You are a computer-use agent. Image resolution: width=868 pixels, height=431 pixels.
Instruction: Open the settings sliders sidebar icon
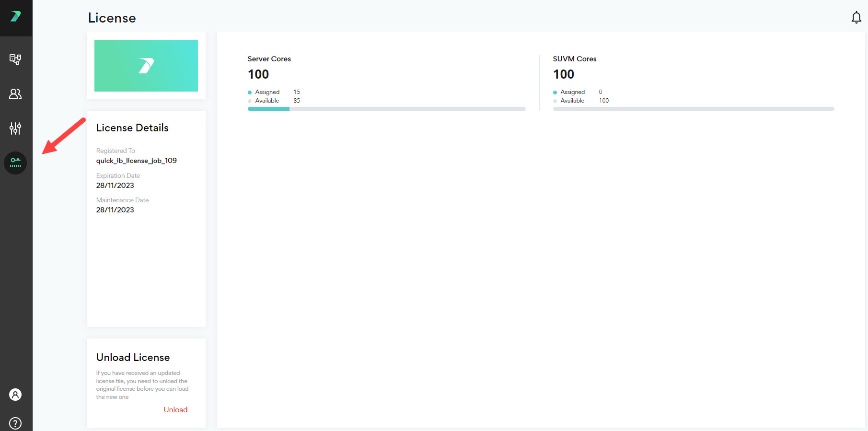tap(15, 128)
